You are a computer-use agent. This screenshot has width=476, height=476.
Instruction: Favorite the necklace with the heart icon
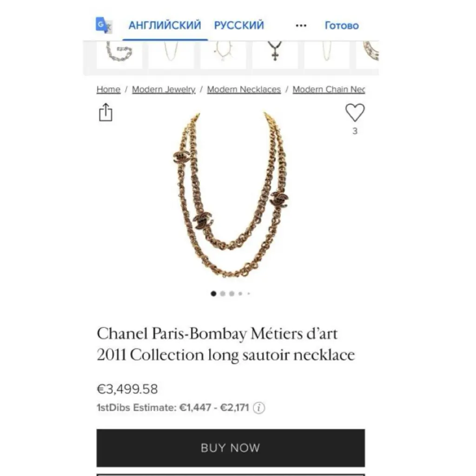[355, 112]
